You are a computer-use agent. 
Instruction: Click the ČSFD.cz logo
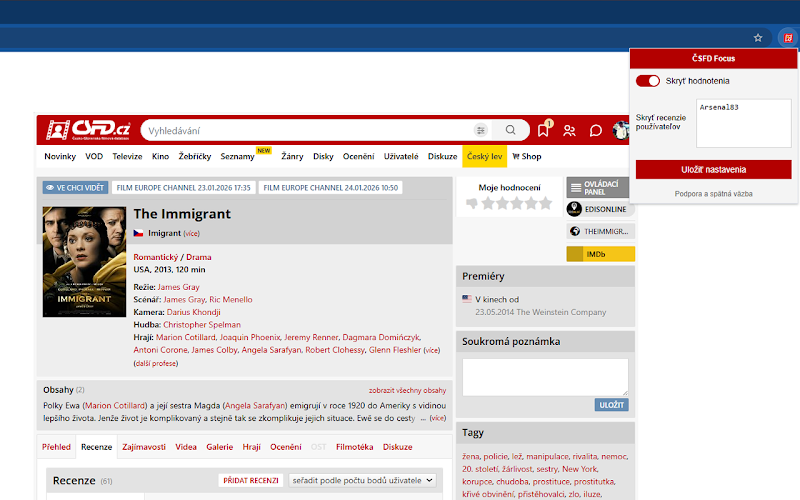88,130
